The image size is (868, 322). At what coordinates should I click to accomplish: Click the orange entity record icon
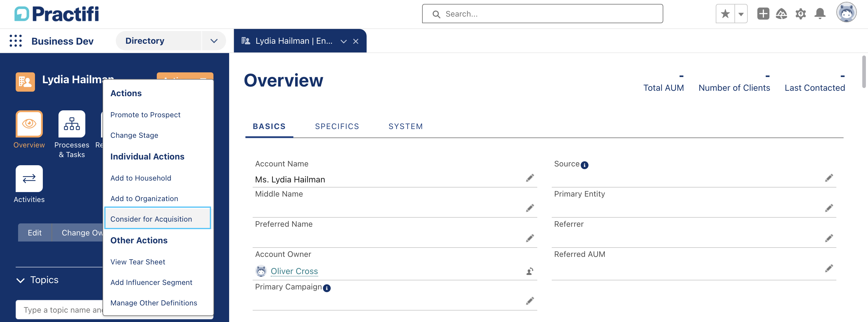(25, 81)
